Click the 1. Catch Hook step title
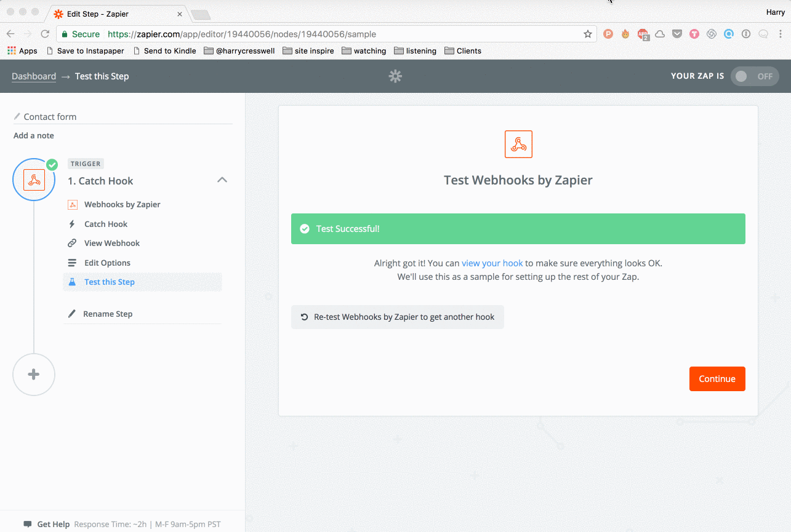 [x=100, y=181]
